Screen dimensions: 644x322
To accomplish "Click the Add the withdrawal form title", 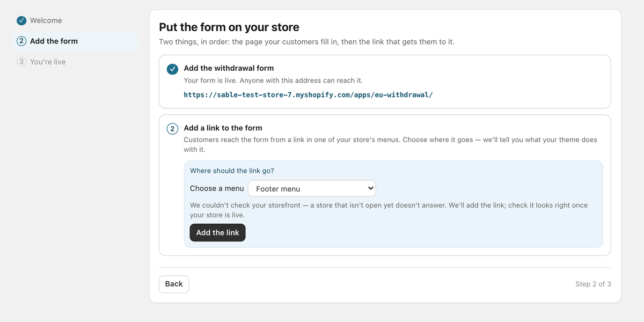I will [229, 68].
